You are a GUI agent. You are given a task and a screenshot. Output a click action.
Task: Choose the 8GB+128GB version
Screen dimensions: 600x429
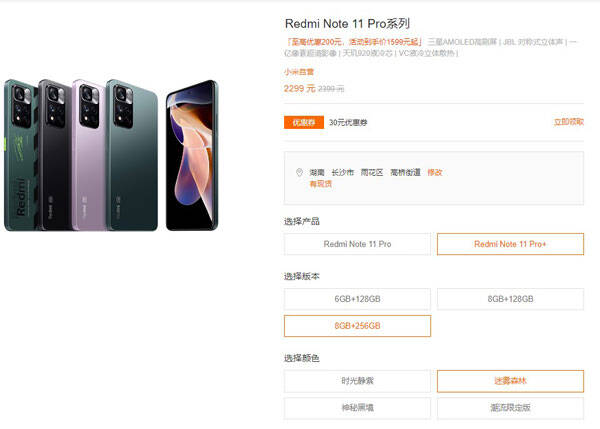[x=510, y=299]
